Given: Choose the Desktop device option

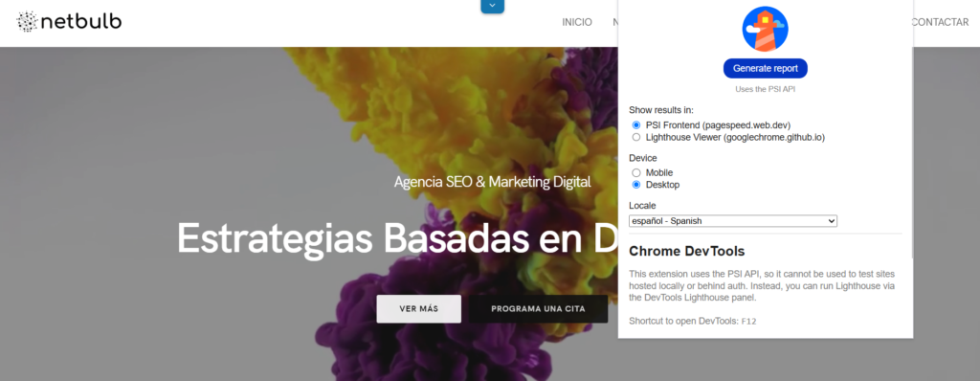Looking at the screenshot, I should (x=636, y=185).
